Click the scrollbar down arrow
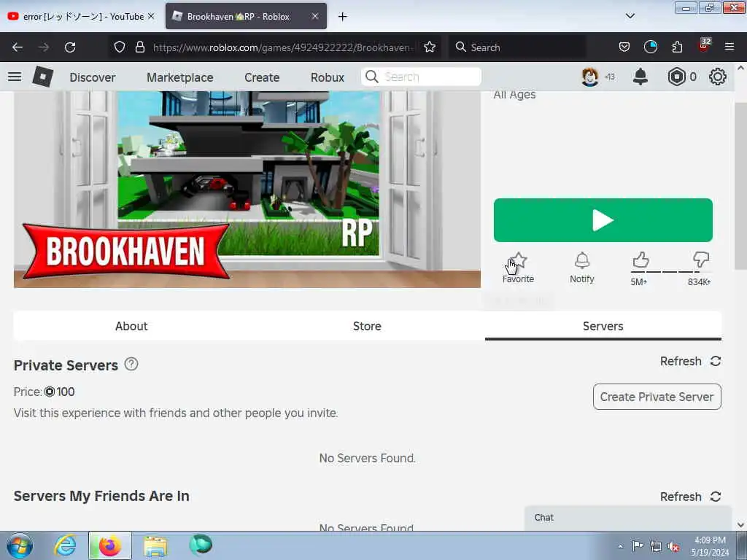 click(740, 525)
